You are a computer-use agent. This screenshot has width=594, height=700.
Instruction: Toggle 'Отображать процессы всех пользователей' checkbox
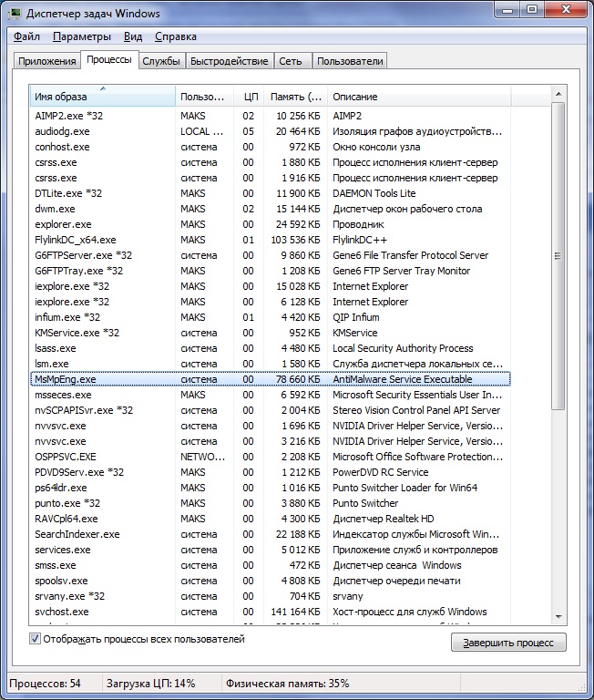[36, 640]
